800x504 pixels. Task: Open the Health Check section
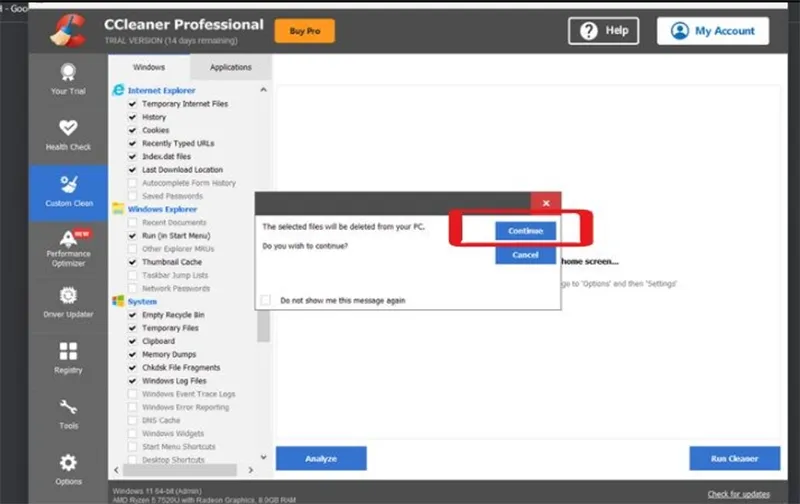[x=68, y=136]
